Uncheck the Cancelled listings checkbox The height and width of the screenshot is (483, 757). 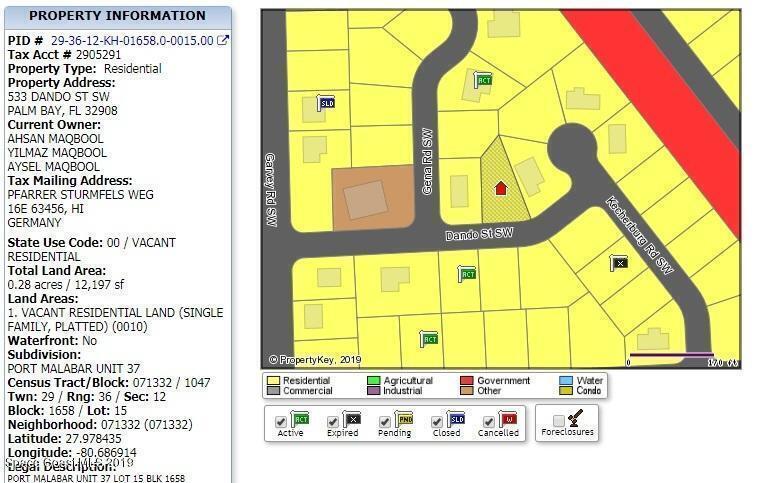[x=489, y=422]
